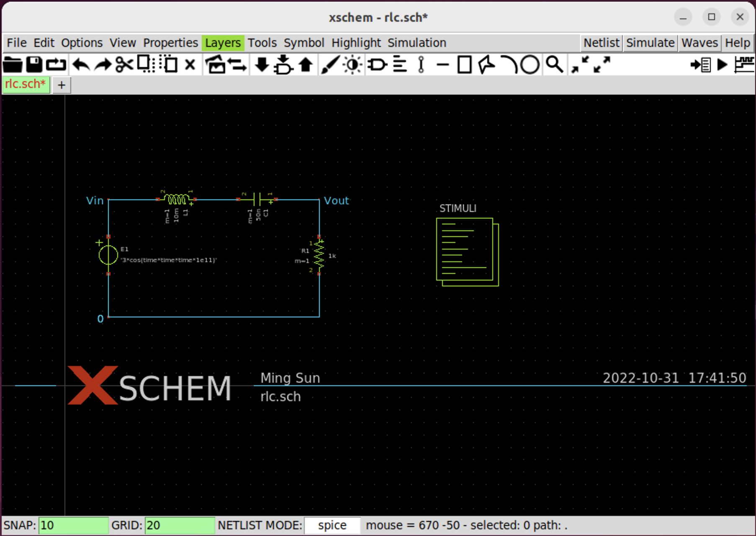Add a new tab with plus button

tap(62, 85)
